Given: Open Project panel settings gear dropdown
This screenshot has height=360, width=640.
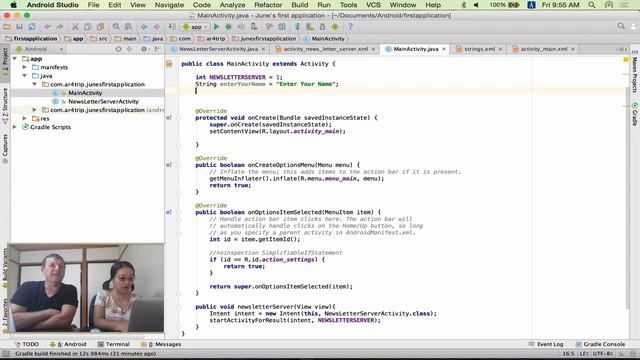Looking at the screenshot, I should [144, 49].
